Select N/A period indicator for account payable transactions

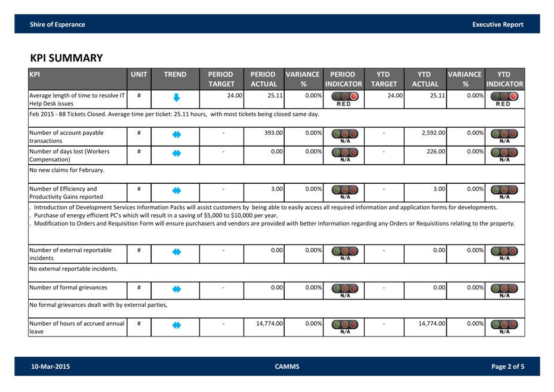click(x=343, y=136)
